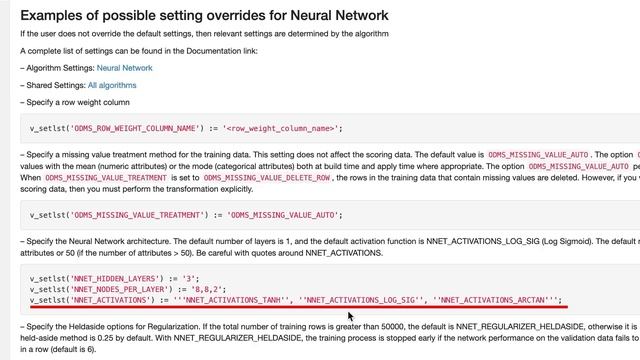Viewport: 640px width, 360px height.
Task: Click the ODMS_ROW_WEIGHT_COLUMN_NAME code line
Action: coord(186,129)
